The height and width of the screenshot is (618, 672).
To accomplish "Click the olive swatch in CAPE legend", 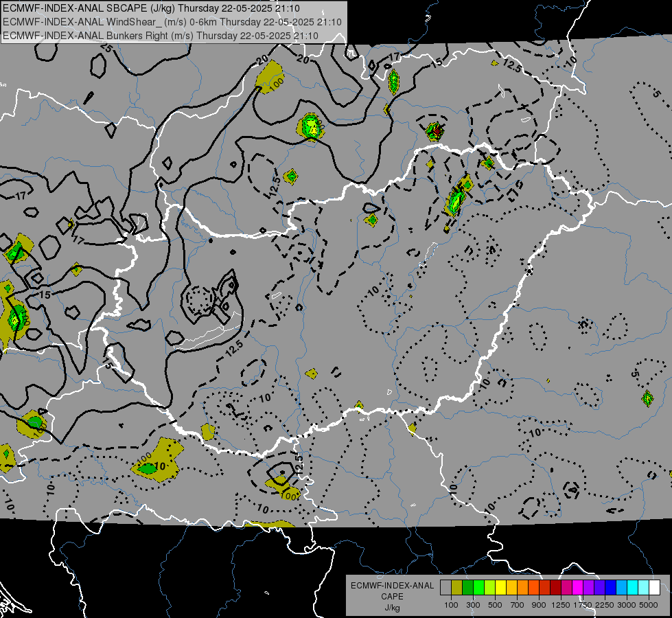I will [457, 588].
